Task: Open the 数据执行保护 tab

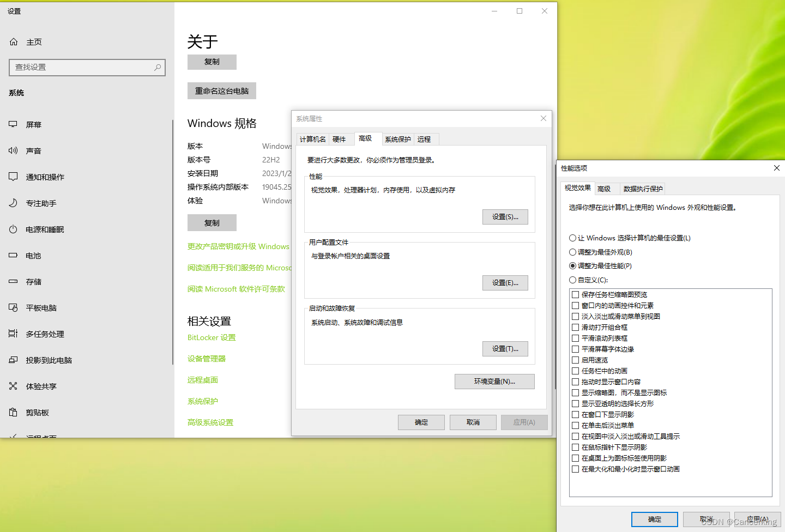Action: tap(642, 188)
